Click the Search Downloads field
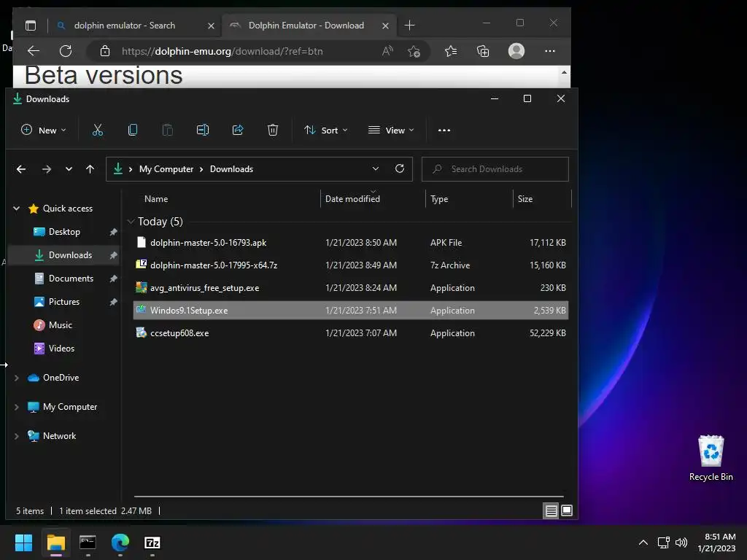This screenshot has height=560, width=747. 495,169
